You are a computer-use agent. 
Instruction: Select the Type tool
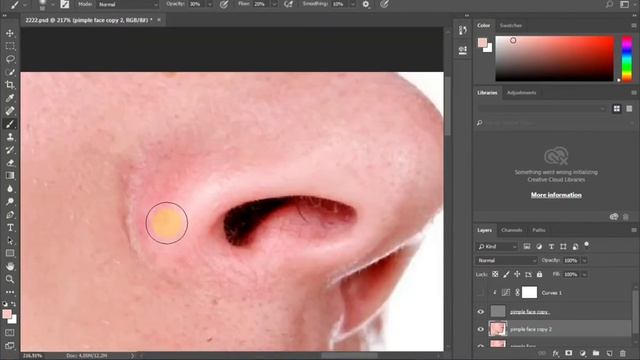coord(10,227)
